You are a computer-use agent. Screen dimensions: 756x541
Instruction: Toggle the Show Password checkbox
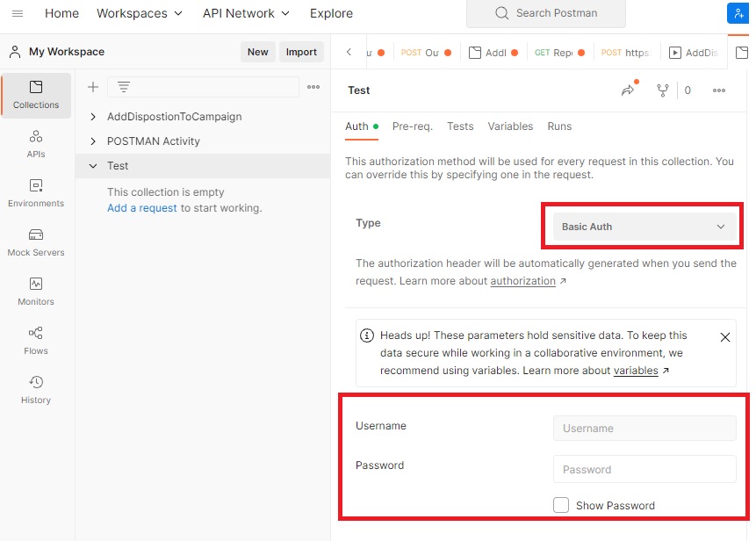pyautogui.click(x=561, y=505)
